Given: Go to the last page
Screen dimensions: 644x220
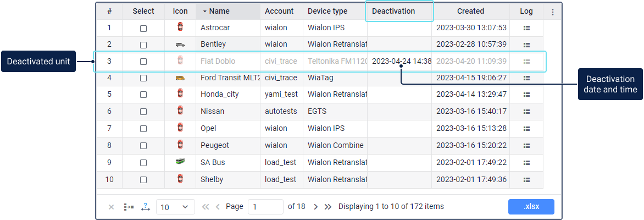Looking at the screenshot, I should point(328,207).
